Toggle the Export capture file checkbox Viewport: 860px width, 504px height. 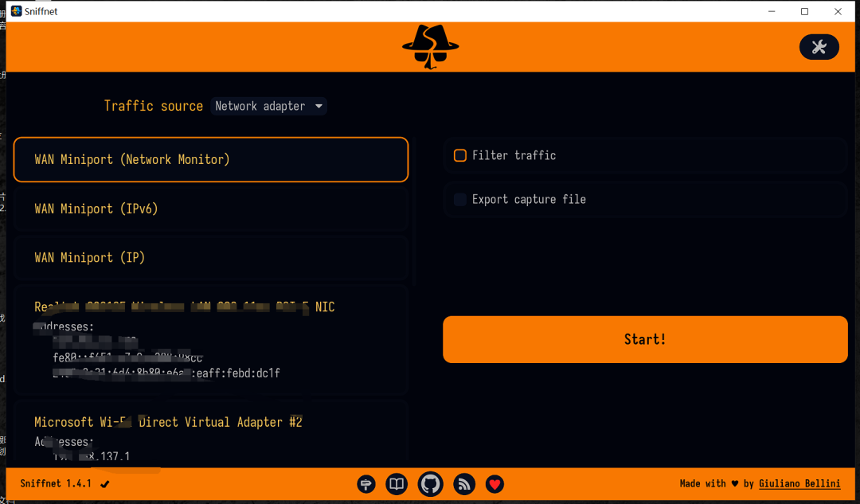pyautogui.click(x=460, y=199)
